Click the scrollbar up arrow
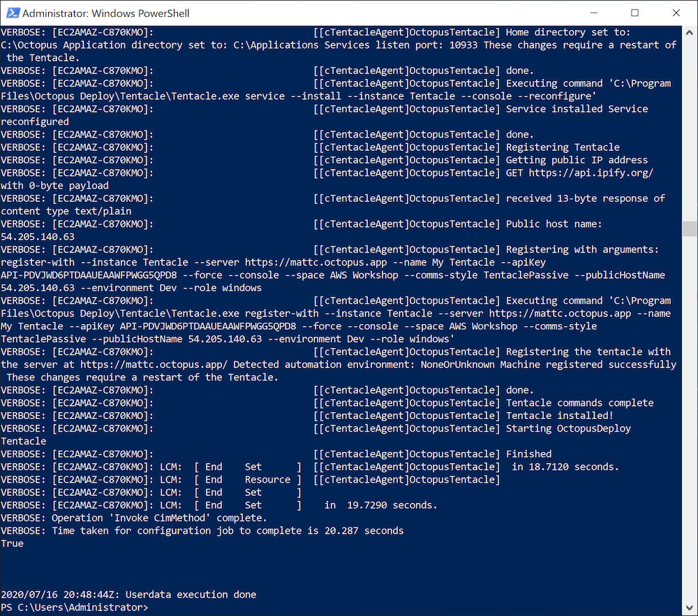 tap(690, 33)
